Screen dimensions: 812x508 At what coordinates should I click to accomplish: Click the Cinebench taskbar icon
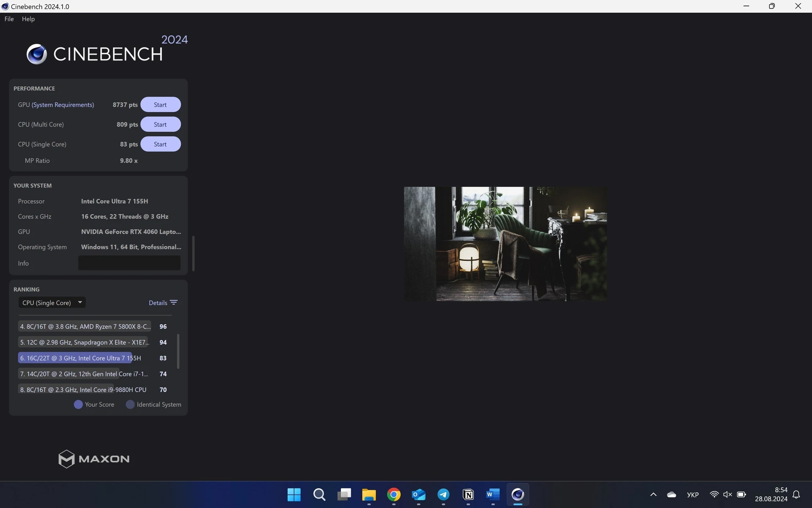[x=518, y=494]
